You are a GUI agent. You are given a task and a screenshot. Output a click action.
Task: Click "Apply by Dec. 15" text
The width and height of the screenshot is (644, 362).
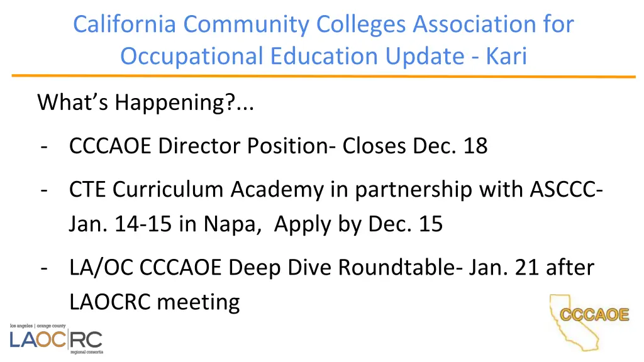click(358, 224)
